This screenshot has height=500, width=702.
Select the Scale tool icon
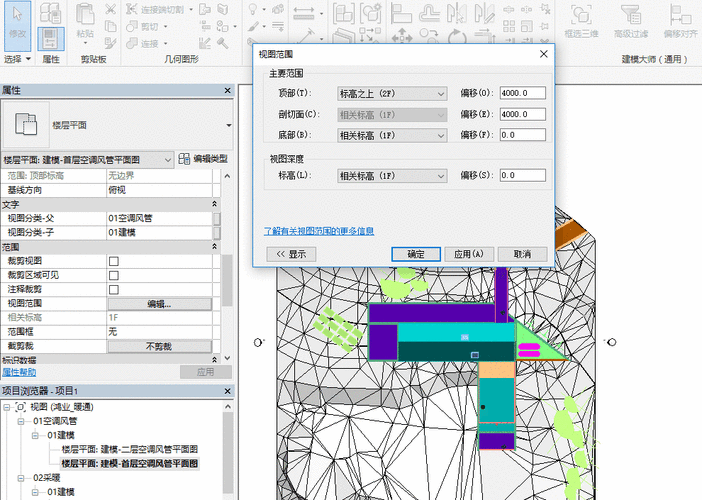tap(526, 26)
